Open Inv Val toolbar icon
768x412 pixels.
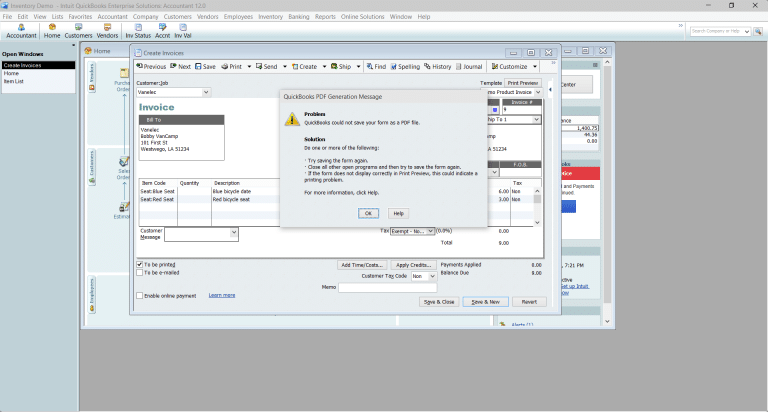183,31
